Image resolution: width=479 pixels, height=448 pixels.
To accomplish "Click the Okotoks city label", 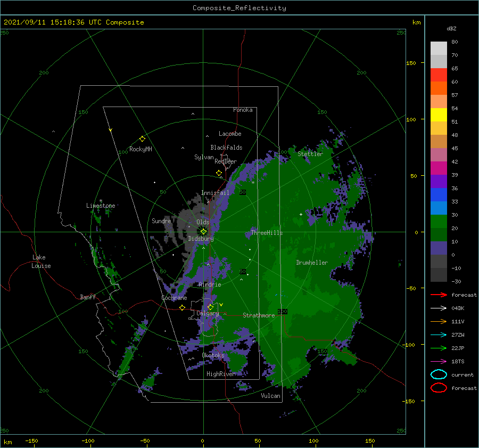I will (213, 355).
